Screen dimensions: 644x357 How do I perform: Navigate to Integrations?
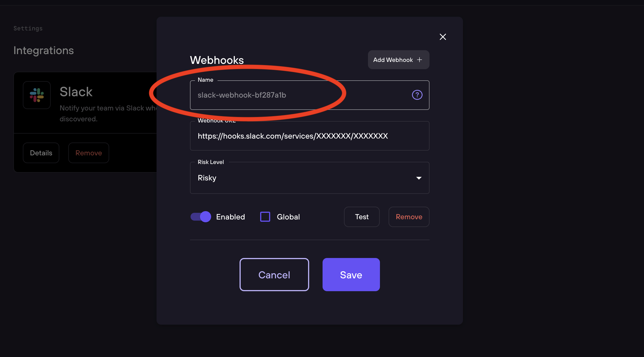click(43, 50)
